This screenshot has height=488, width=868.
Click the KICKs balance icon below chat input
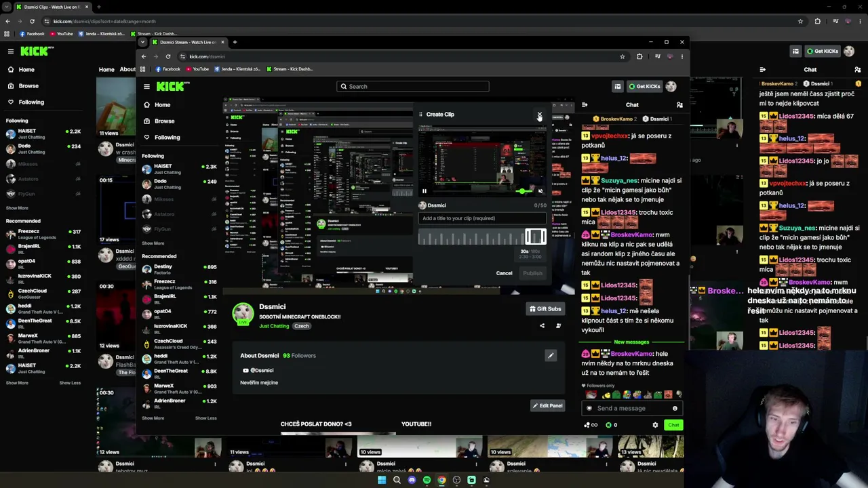611,425
